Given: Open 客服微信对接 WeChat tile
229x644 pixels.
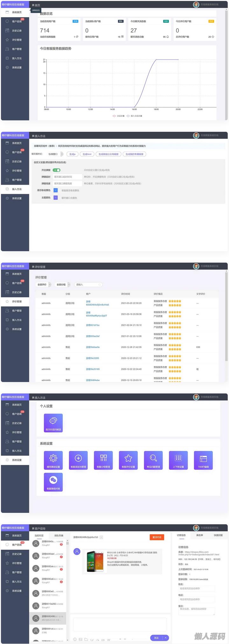Looking at the screenshot, I should [x=53, y=482].
